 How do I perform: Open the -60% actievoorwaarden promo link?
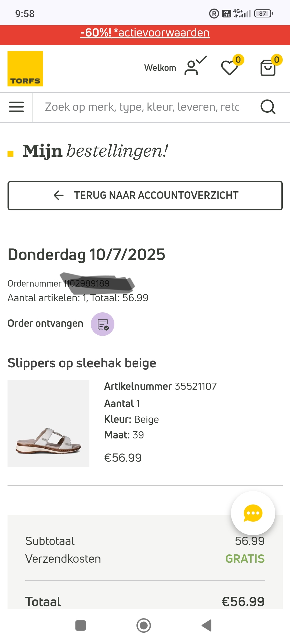tap(145, 33)
